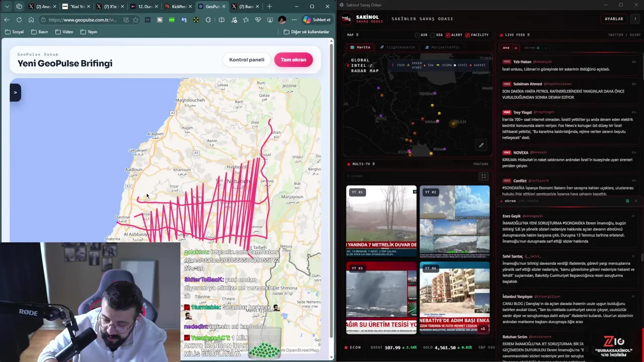Screen dimensions: 644x362
Task: Click the GeoPulse URL address bar
Action: pyautogui.click(x=82, y=20)
